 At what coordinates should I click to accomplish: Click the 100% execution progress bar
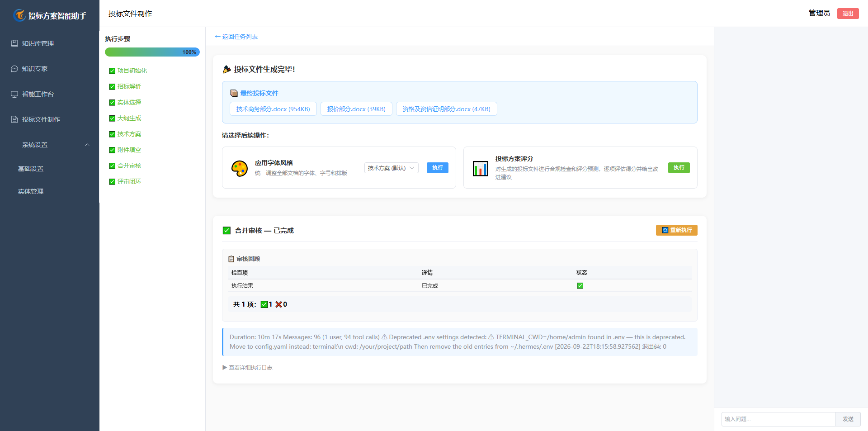click(x=152, y=52)
